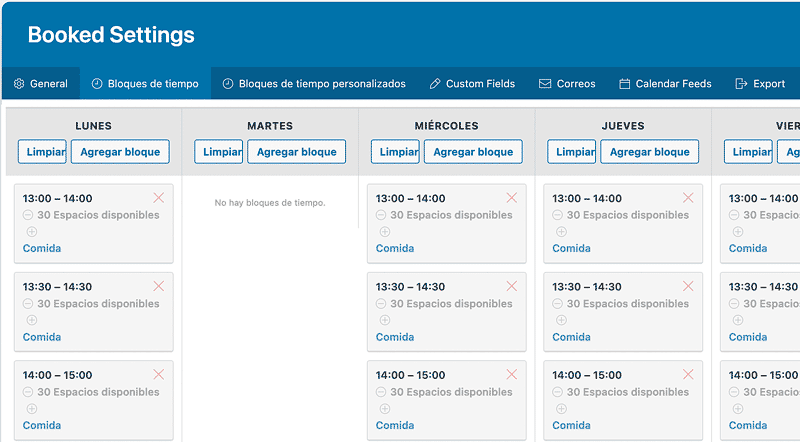800x442 pixels.
Task: Open Comida link in Miércoles 13:30 block
Action: (x=395, y=337)
